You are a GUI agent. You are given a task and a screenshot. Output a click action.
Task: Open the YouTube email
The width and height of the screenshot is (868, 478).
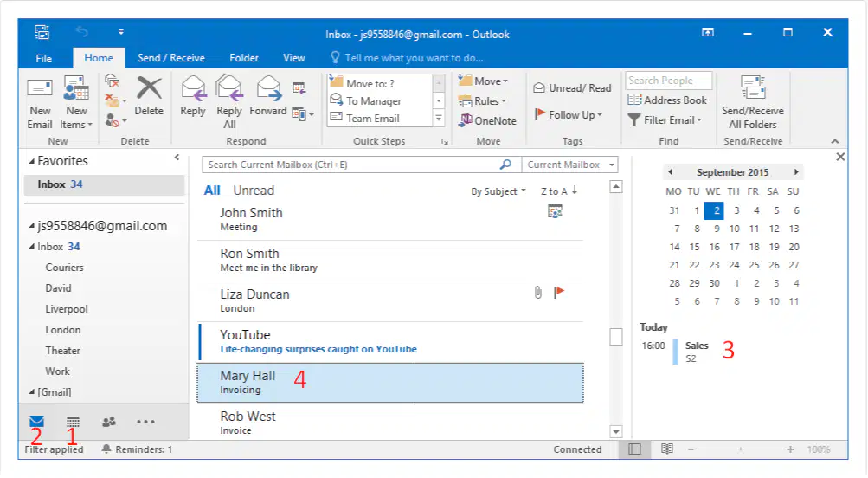point(390,342)
